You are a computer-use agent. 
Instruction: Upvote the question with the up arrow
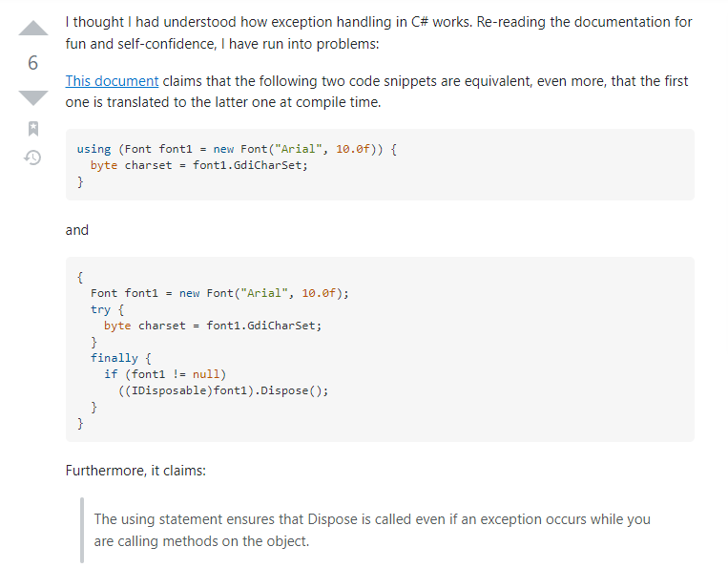coord(33,28)
